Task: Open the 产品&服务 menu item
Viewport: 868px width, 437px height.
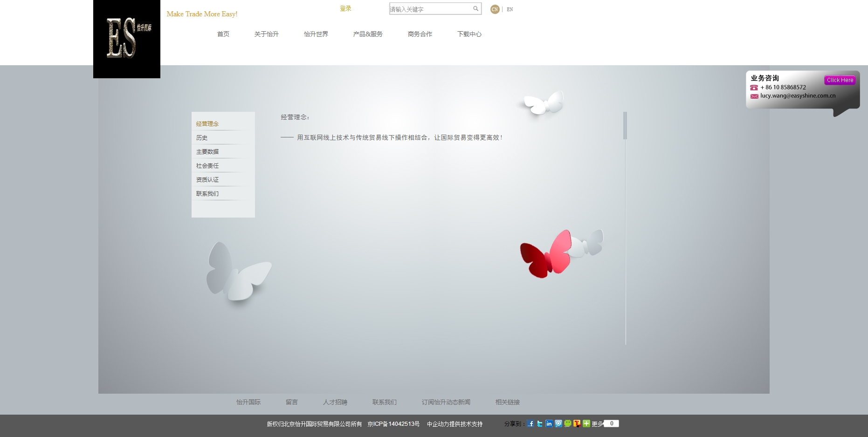Action: coord(368,34)
